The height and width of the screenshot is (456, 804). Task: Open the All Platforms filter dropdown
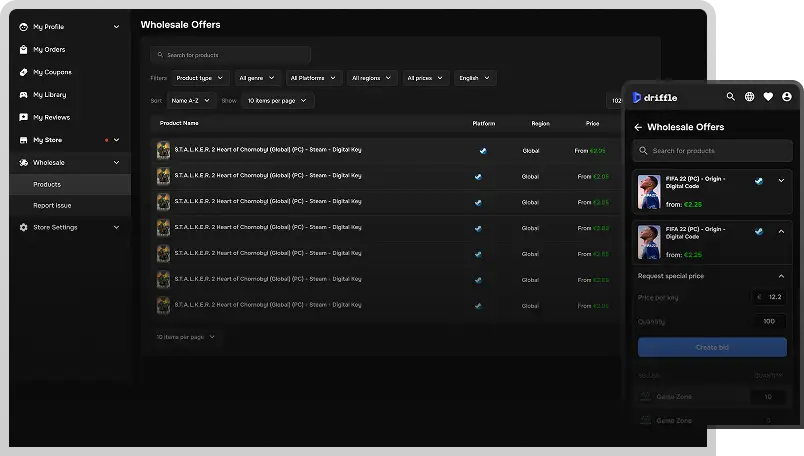click(313, 78)
